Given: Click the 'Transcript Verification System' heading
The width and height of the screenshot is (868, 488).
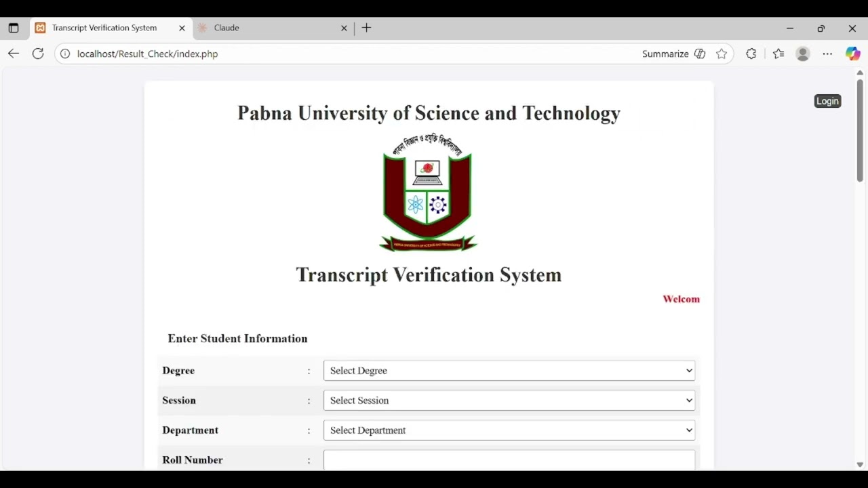Looking at the screenshot, I should [x=429, y=275].
